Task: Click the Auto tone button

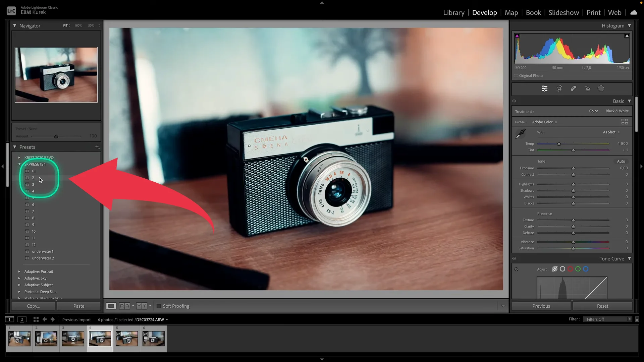Action: 621,161
